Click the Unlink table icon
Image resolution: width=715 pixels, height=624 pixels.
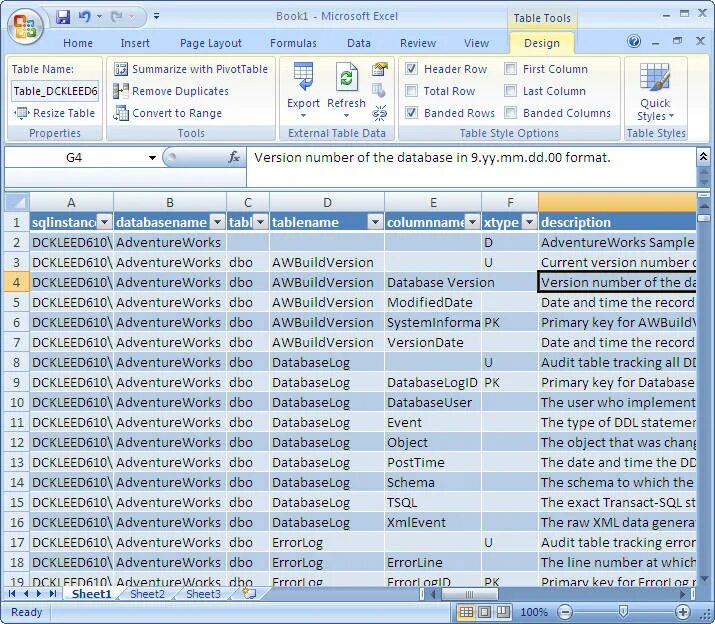tap(379, 113)
